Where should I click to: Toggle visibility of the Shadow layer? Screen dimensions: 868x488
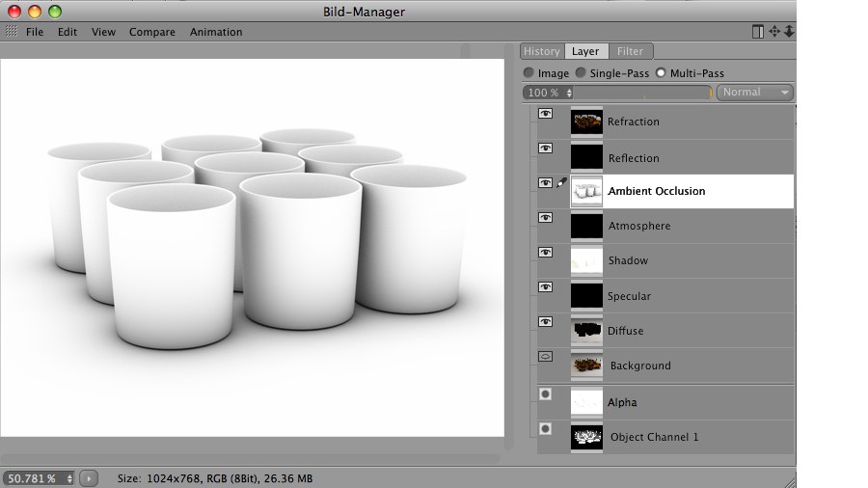click(x=545, y=253)
